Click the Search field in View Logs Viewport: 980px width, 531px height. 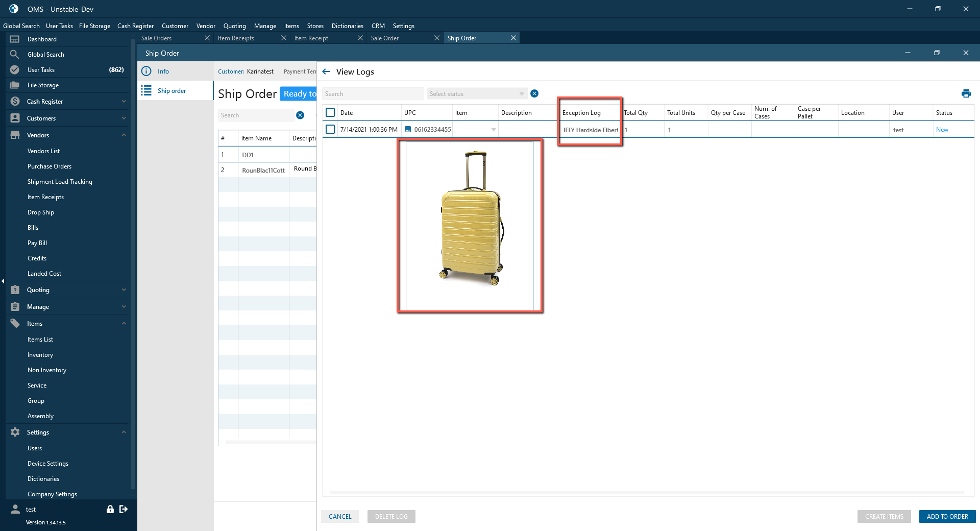click(x=373, y=94)
